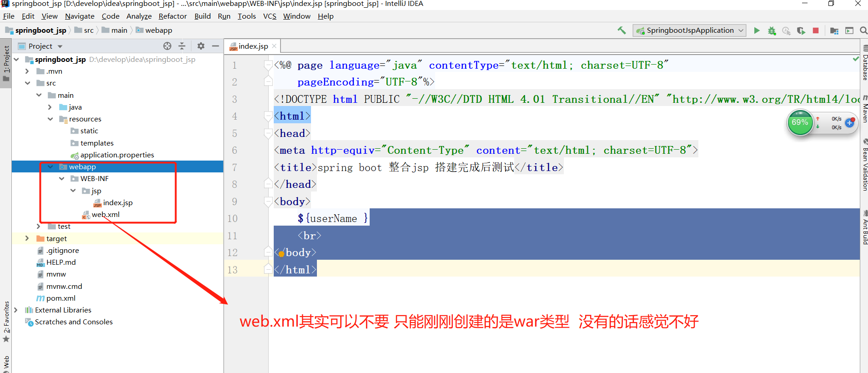Expand the java folder
This screenshot has width=868, height=373.
point(50,107)
